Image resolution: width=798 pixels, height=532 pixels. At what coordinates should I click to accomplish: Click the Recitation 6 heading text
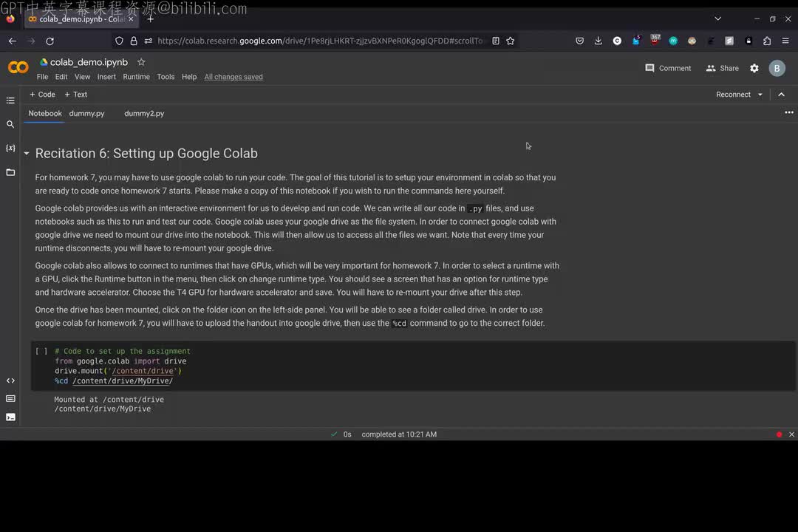point(146,153)
